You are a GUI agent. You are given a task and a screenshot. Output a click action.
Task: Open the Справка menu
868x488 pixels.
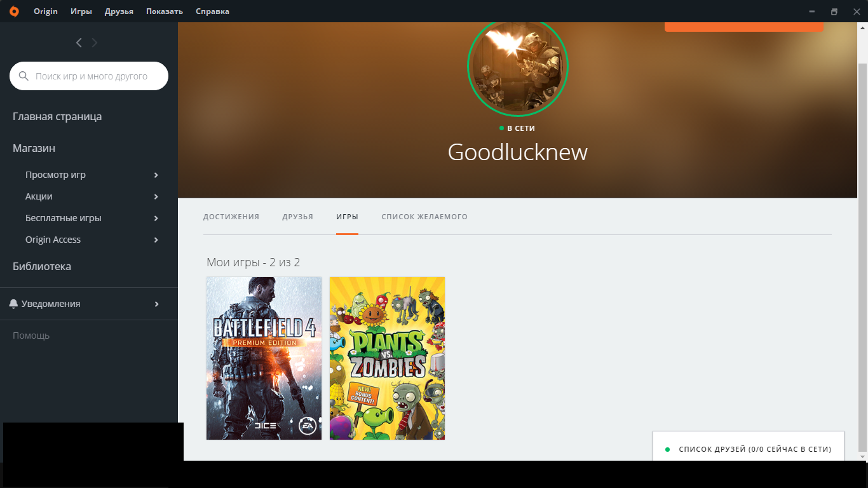pyautogui.click(x=212, y=11)
